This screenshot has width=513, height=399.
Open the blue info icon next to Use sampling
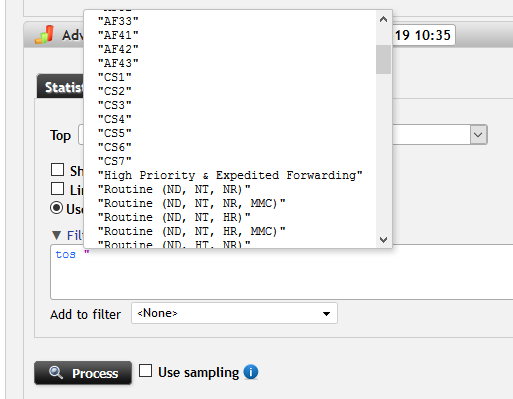(x=251, y=372)
